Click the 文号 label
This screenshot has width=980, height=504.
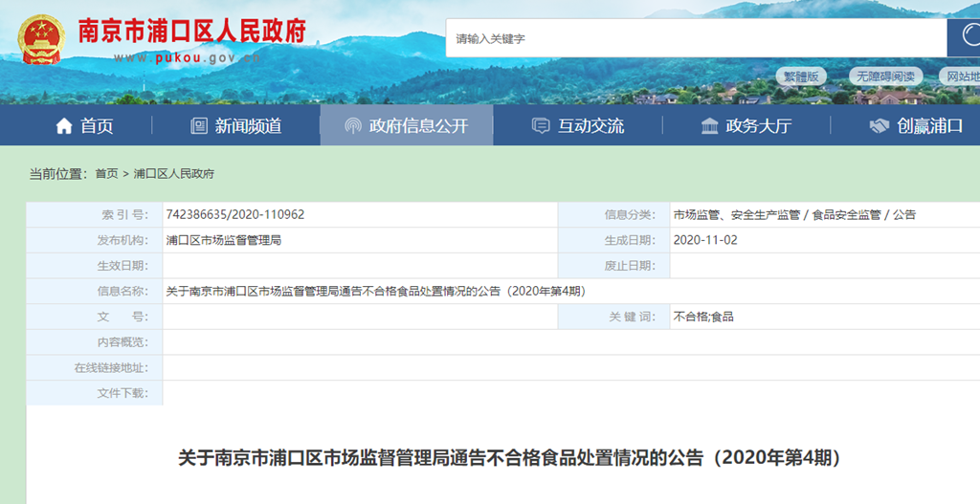(x=122, y=317)
